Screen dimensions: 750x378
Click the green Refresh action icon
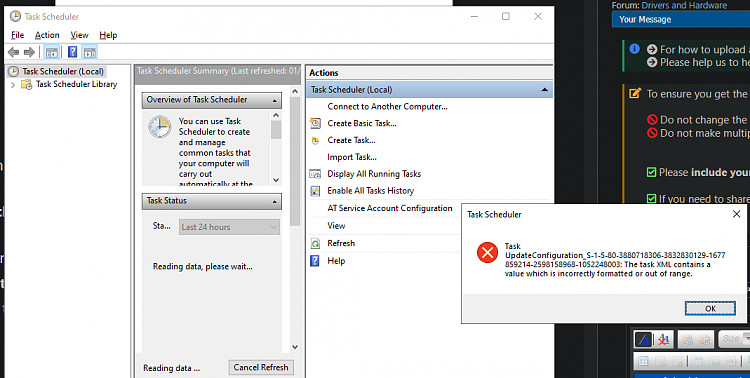315,244
